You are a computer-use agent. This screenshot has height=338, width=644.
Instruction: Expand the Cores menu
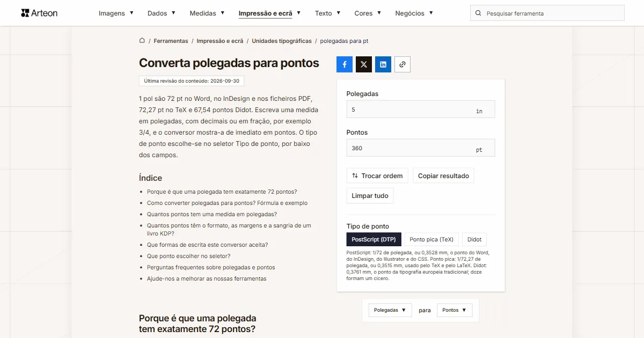point(368,13)
